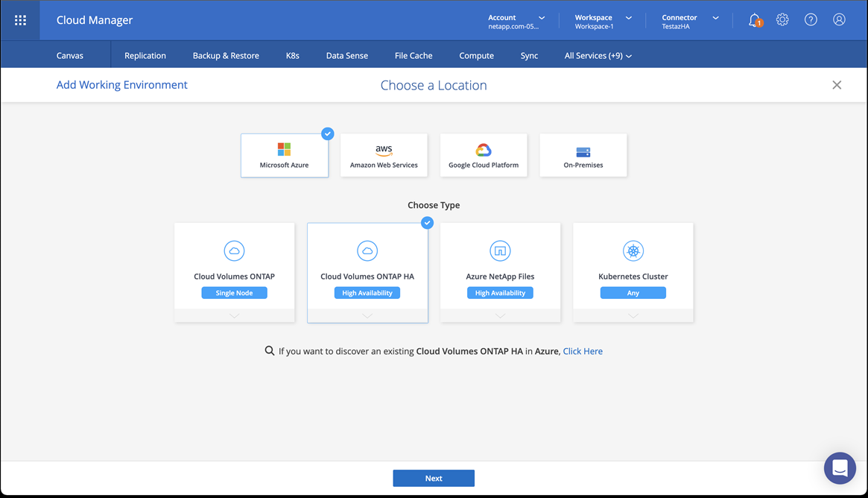
Task: Click the search magnifier icon near discover text
Action: click(x=270, y=350)
